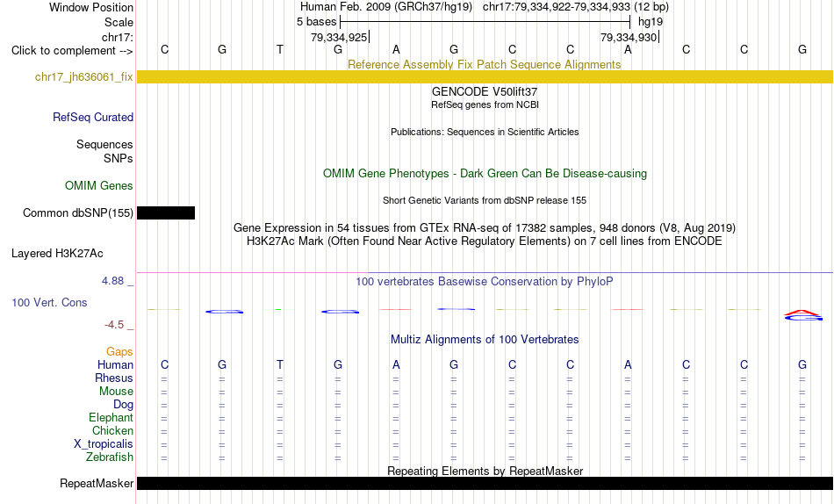834x504 pixels.
Task: Click the 79,334,925 position marker
Action: 341,37
